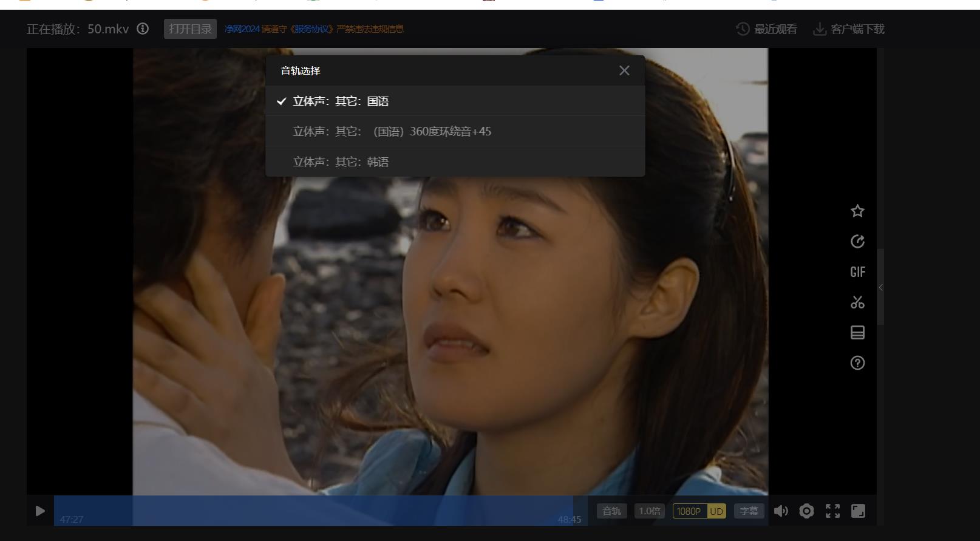
Task: Play the paused video
Action: point(40,511)
